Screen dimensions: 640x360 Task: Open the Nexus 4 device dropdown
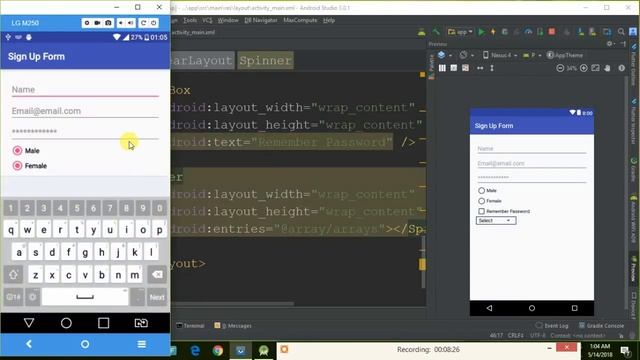point(500,55)
